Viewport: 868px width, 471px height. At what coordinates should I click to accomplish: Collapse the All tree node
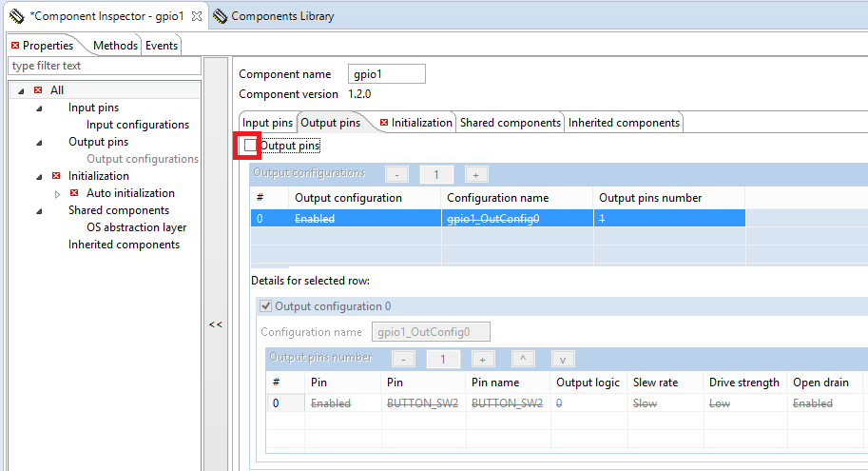(21, 90)
